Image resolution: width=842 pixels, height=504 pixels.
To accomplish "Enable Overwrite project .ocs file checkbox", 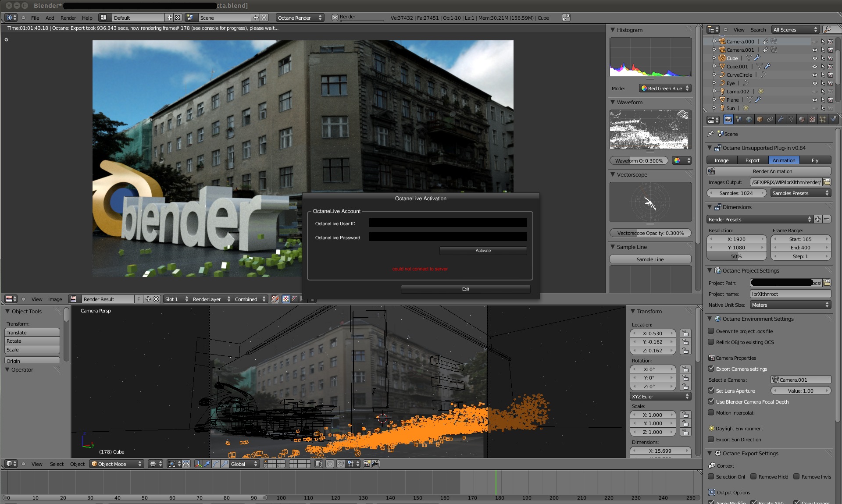I will click(x=711, y=331).
